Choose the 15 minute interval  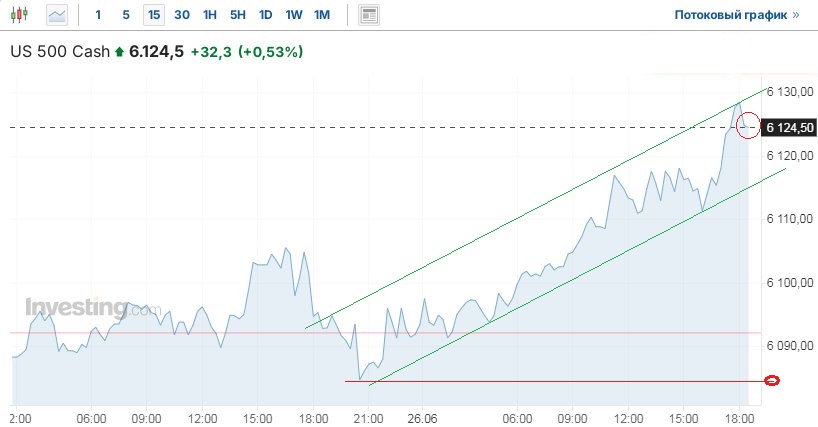[153, 15]
